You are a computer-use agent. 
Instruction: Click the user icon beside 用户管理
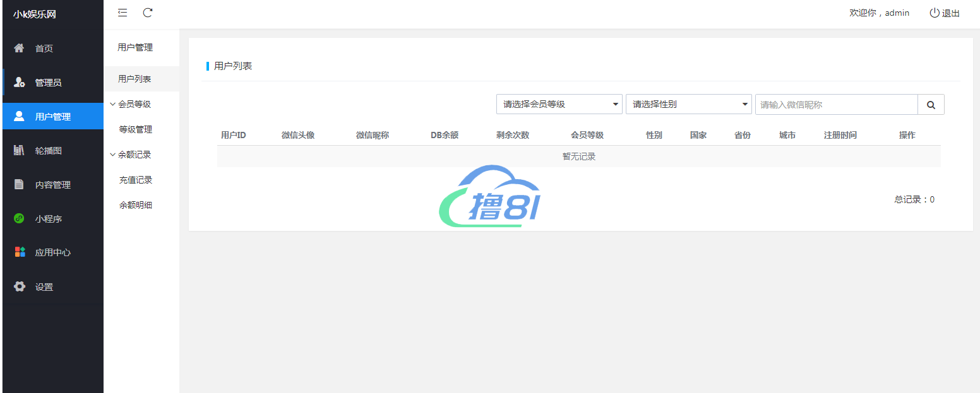point(20,116)
